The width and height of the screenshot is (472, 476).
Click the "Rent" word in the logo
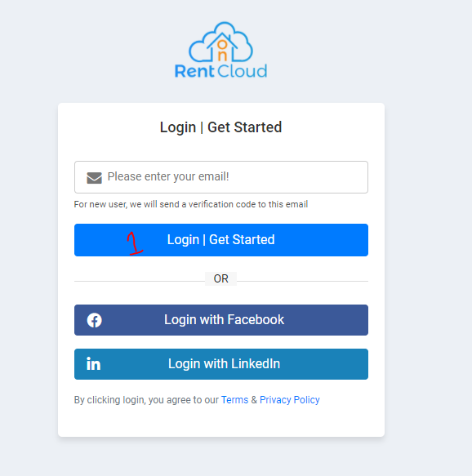tap(194, 71)
